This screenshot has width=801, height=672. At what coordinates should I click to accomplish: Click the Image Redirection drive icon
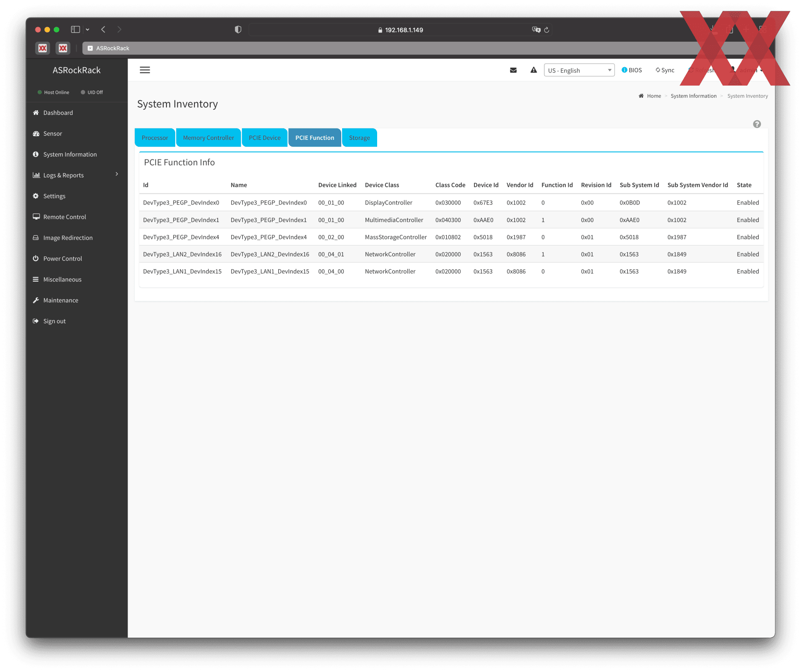pyautogui.click(x=36, y=237)
